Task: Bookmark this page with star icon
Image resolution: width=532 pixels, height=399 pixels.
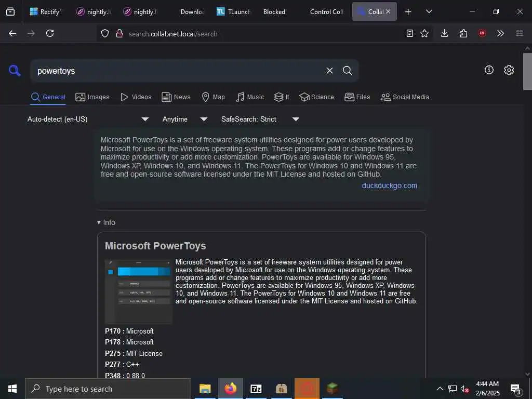Action: point(424,33)
